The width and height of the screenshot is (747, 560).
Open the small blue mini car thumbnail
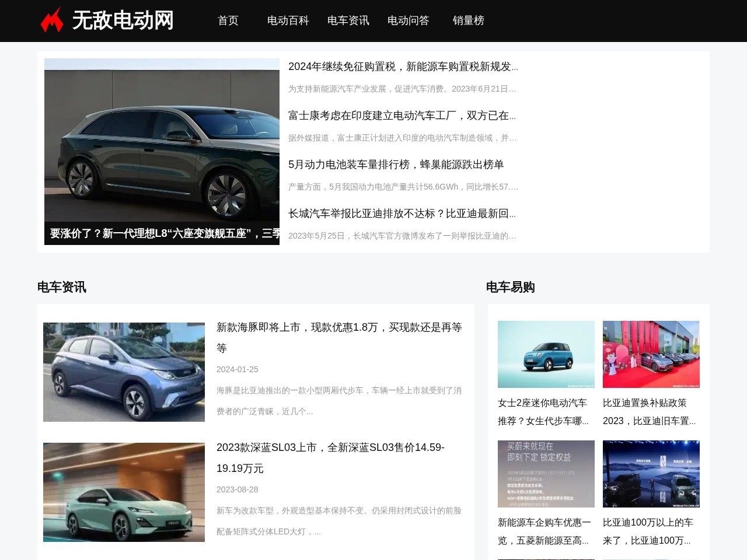546,354
